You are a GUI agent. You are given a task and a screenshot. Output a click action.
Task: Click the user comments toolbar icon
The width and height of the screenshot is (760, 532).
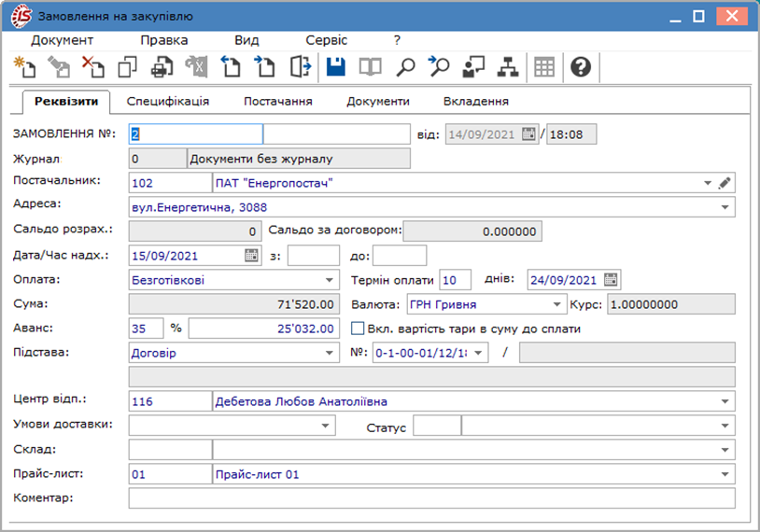point(473,67)
